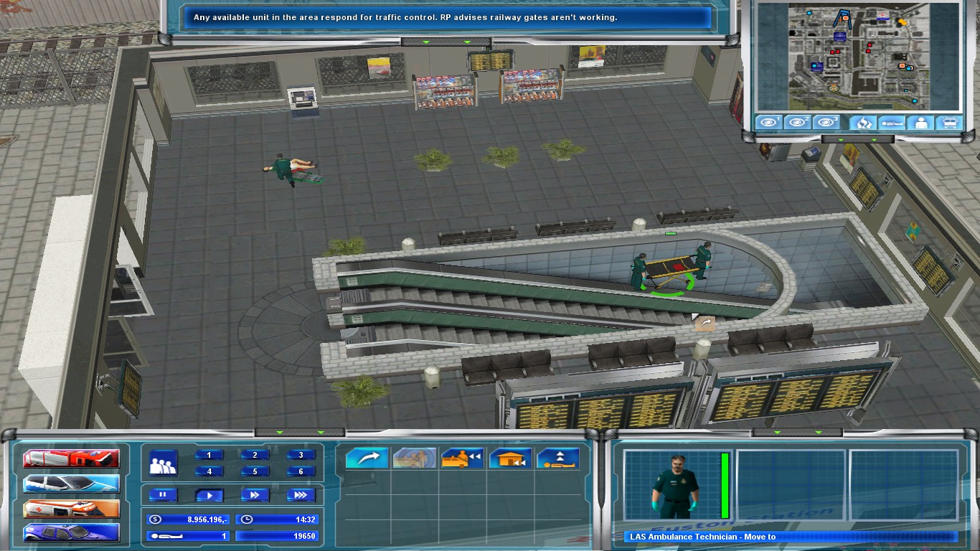Image resolution: width=980 pixels, height=551 pixels.
Task: Select the Ambulance Technician portrait
Action: tap(674, 485)
